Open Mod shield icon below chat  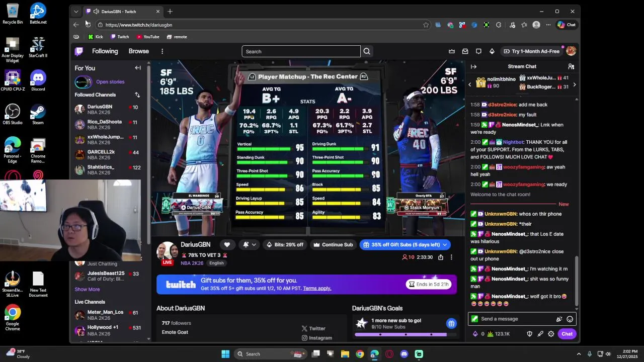529,334
